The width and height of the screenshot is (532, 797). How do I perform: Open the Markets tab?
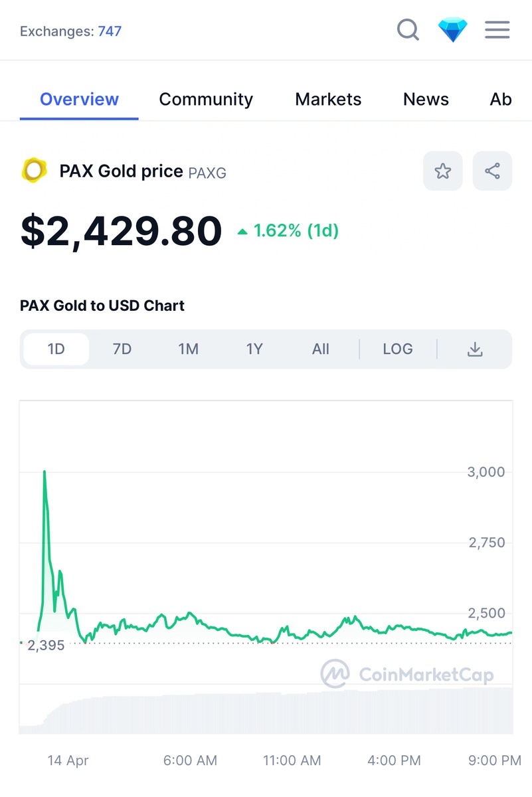coord(328,100)
